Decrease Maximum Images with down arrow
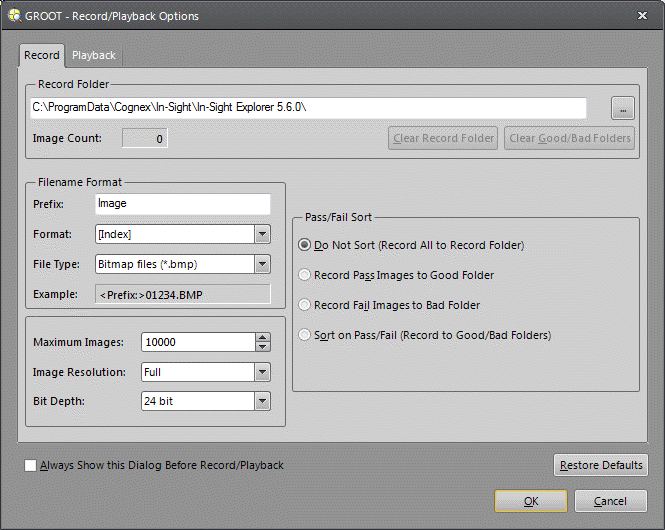The width and height of the screenshot is (665, 530). coord(263,347)
